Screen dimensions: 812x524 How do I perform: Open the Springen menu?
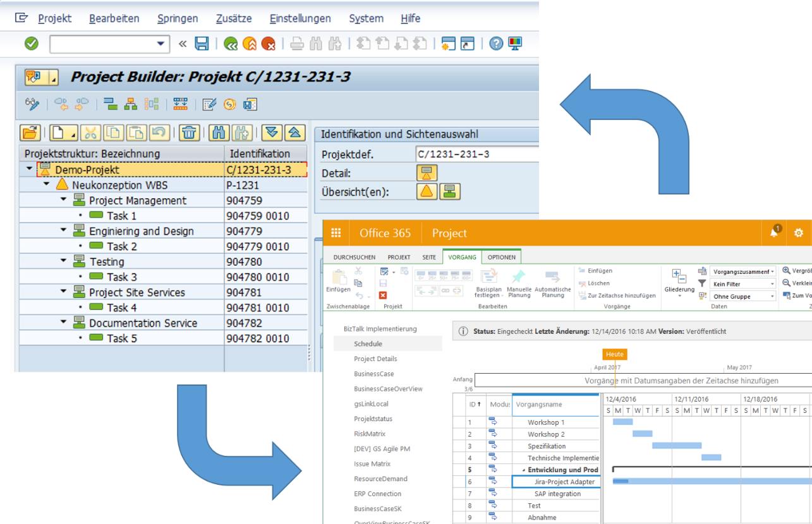178,18
